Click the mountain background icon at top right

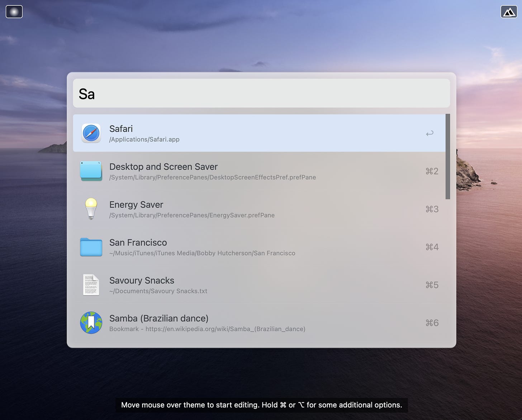point(509,12)
